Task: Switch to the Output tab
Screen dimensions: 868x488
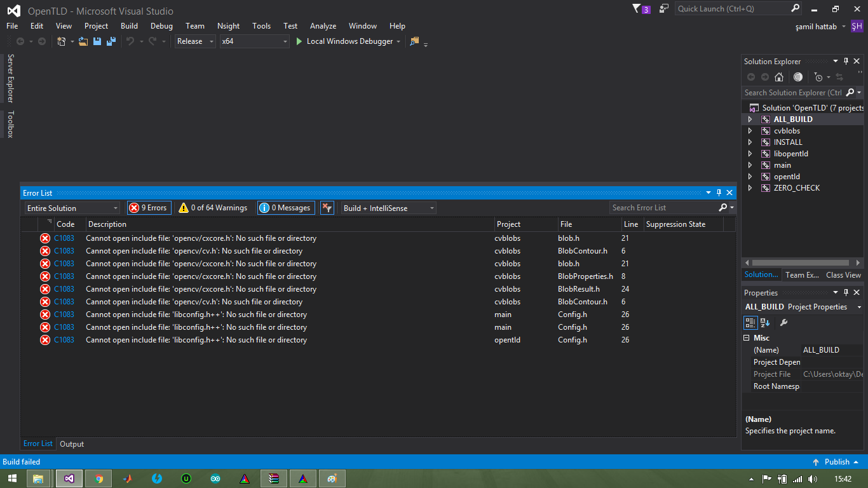Action: point(72,444)
